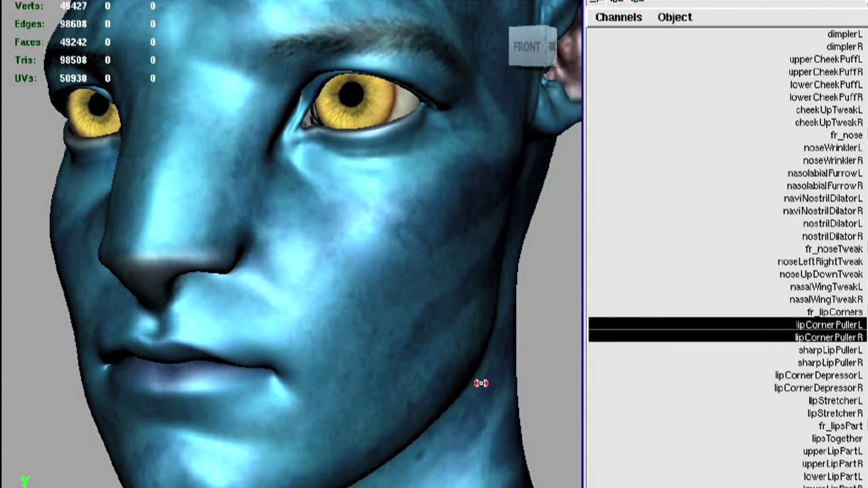Click the Faces label in the viewport HUD
The width and height of the screenshot is (868, 488).
point(29,42)
